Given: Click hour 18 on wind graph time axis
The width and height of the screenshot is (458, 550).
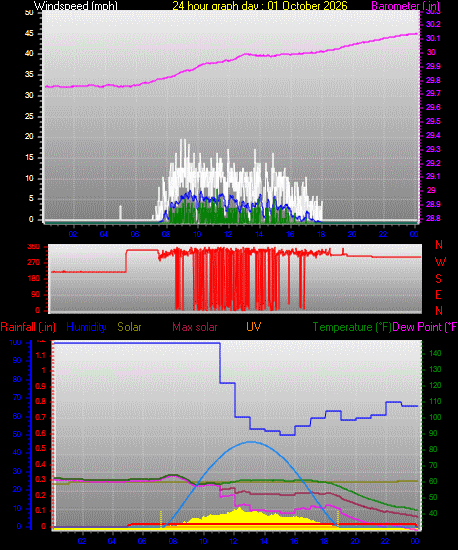Looking at the screenshot, I should (x=321, y=234).
